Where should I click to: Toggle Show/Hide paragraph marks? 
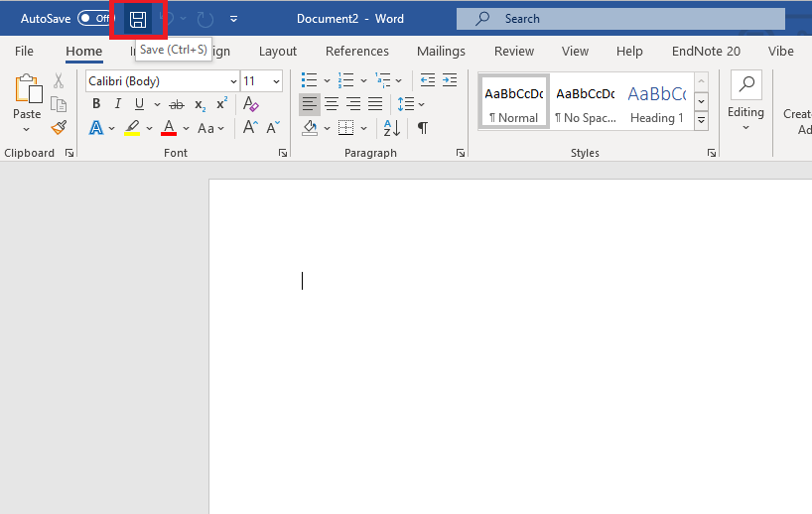point(422,128)
